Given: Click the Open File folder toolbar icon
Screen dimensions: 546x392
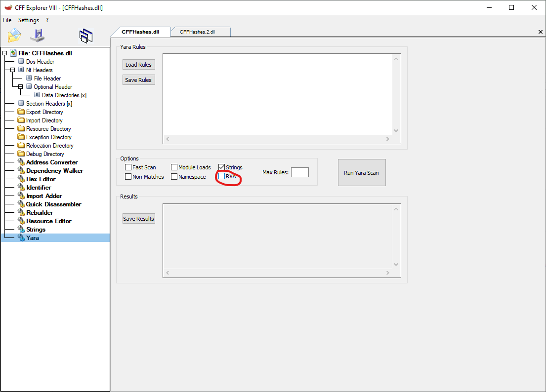Looking at the screenshot, I should (14, 35).
